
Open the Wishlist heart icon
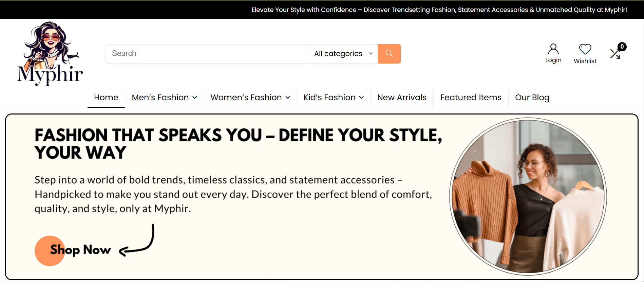585,49
